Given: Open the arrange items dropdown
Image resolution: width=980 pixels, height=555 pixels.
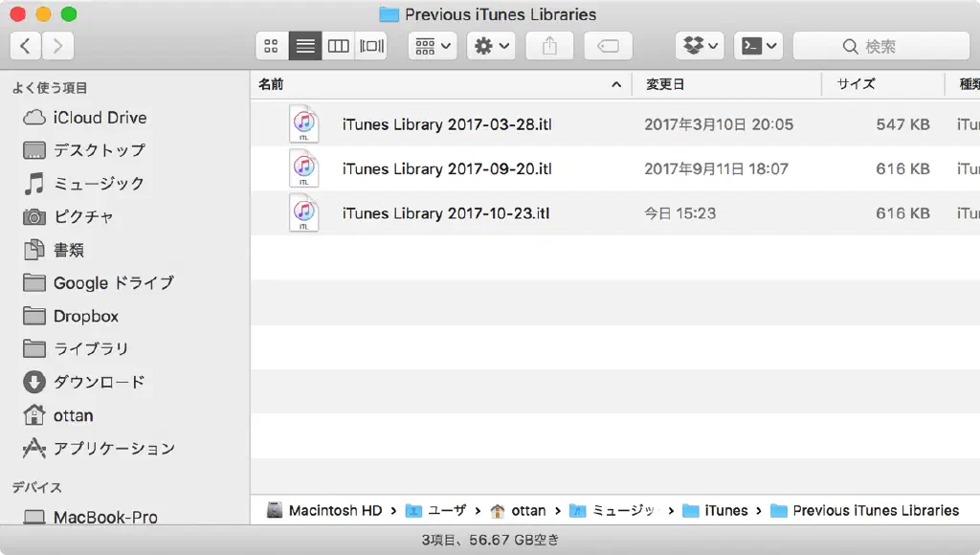Looking at the screenshot, I should 433,46.
